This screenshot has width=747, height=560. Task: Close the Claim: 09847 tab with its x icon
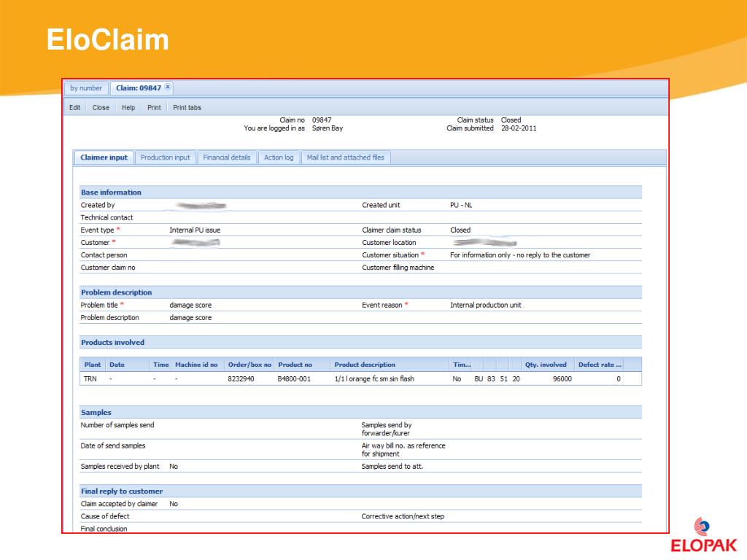[168, 87]
